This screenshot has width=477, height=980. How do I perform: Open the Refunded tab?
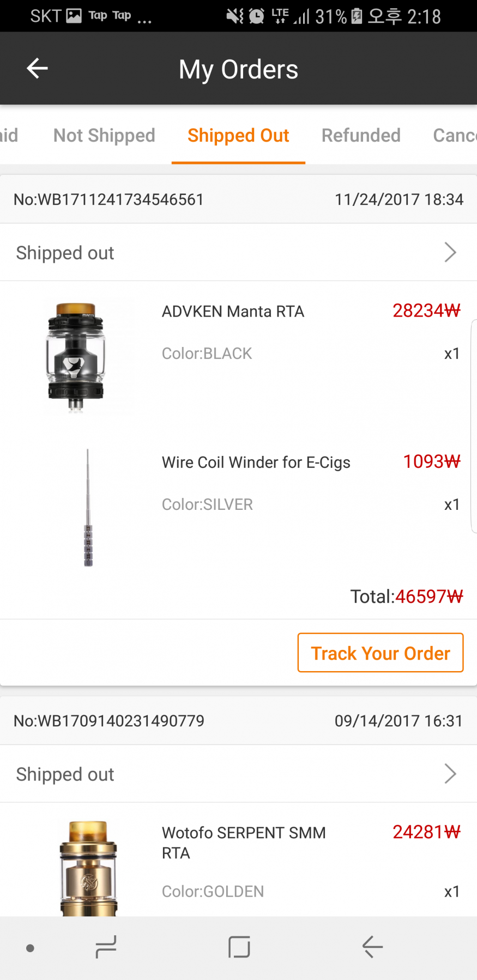[361, 135]
